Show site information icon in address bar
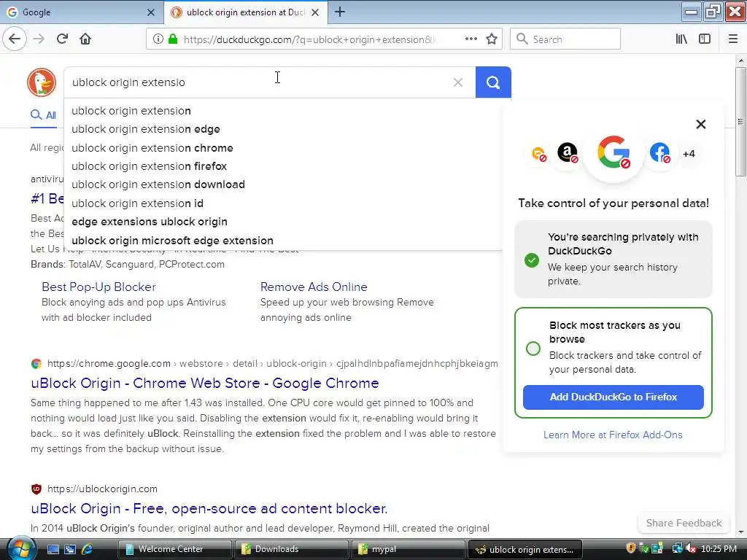747x560 pixels. point(158,39)
